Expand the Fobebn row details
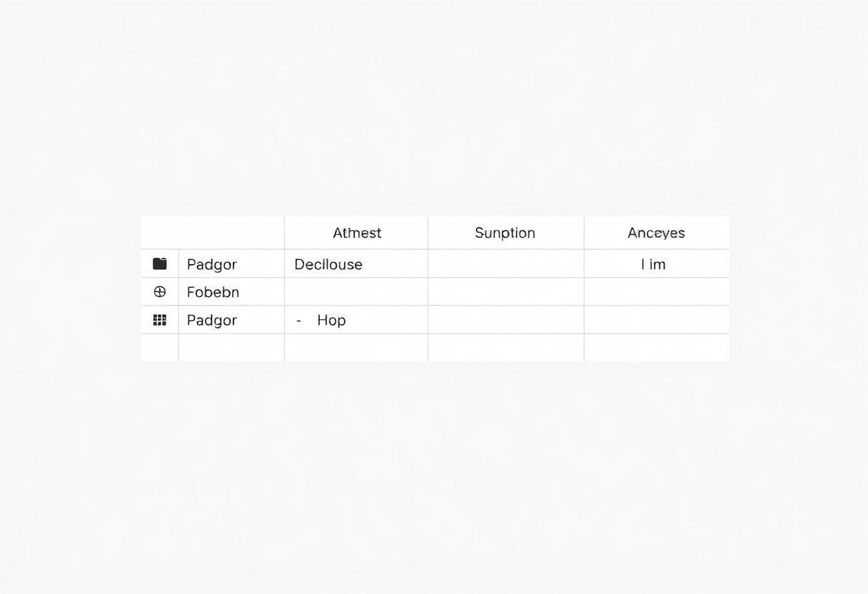The width and height of the screenshot is (868, 594). pyautogui.click(x=213, y=291)
